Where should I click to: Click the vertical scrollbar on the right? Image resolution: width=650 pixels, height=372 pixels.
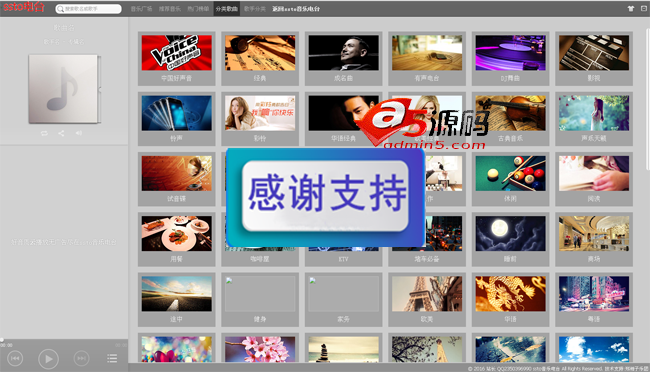point(648,100)
